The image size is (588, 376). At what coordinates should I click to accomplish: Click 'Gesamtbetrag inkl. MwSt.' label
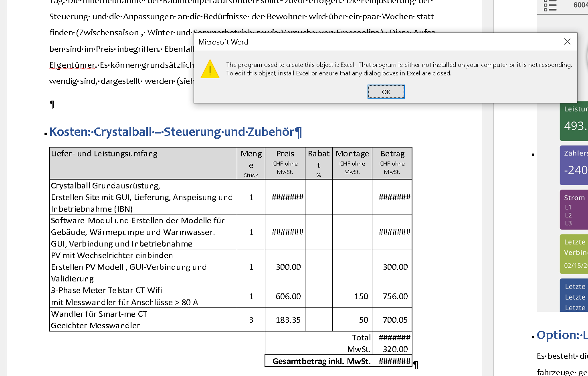pos(321,361)
